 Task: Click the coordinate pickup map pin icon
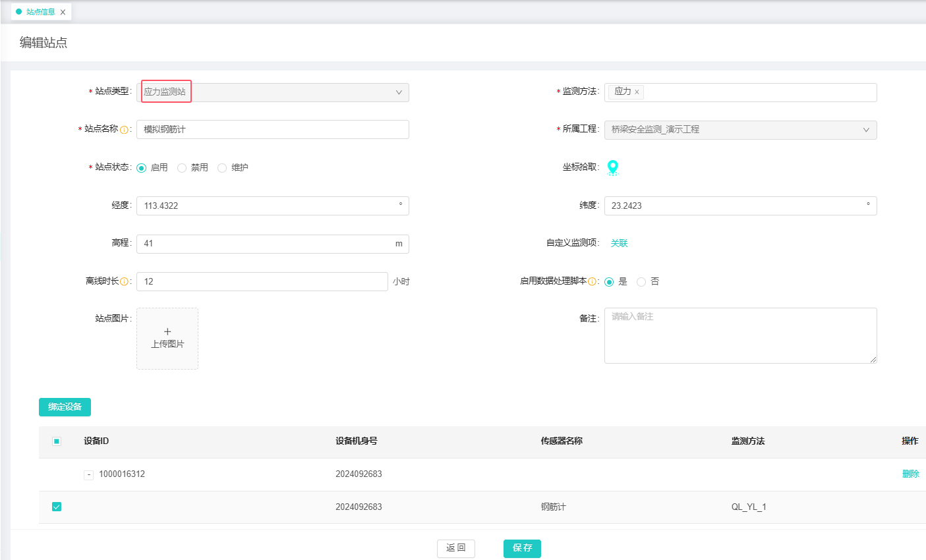click(613, 167)
